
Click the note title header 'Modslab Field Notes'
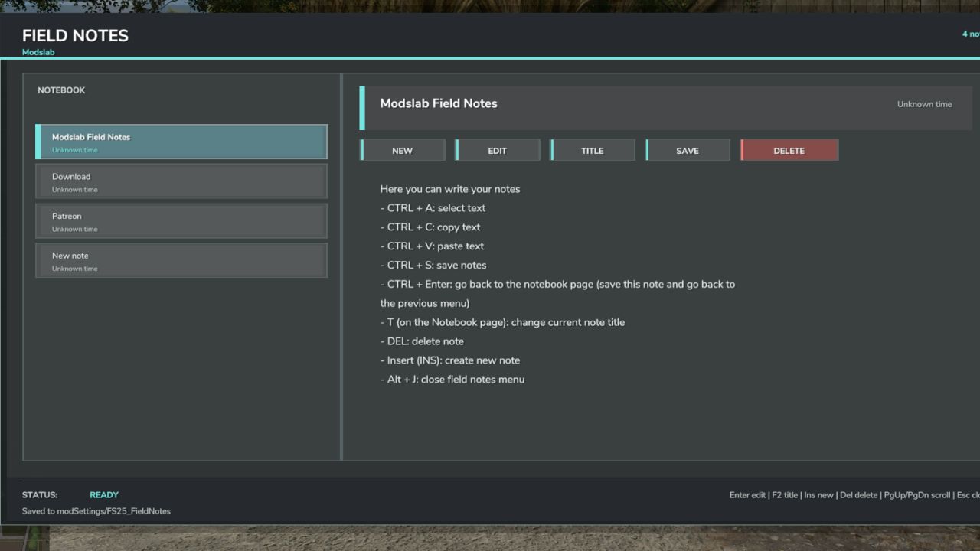pos(439,103)
